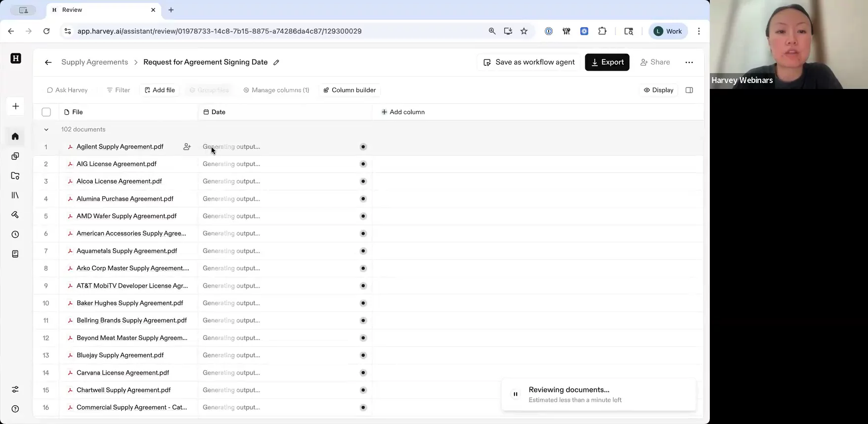Collapse the 102 documents group
This screenshot has width=868, height=424.
(46, 129)
